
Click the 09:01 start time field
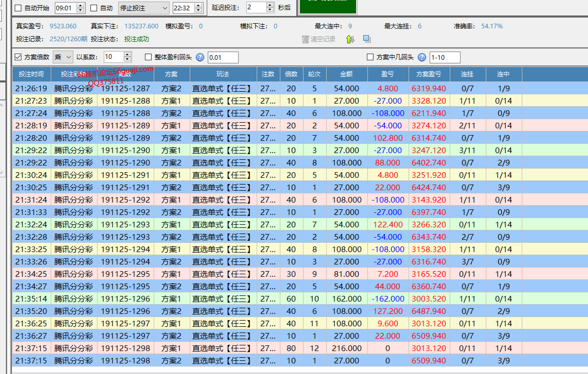[66, 8]
